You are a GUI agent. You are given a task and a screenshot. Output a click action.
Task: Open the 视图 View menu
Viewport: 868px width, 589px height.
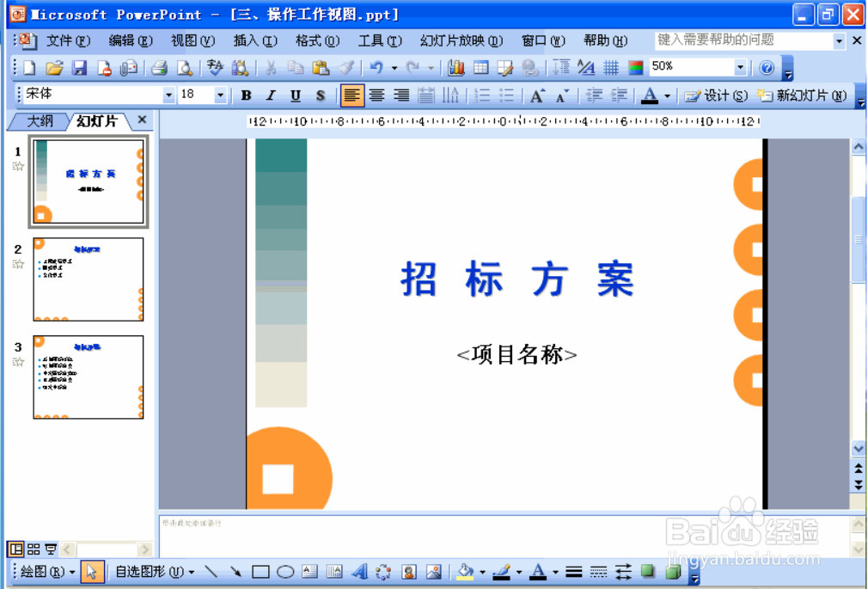193,41
